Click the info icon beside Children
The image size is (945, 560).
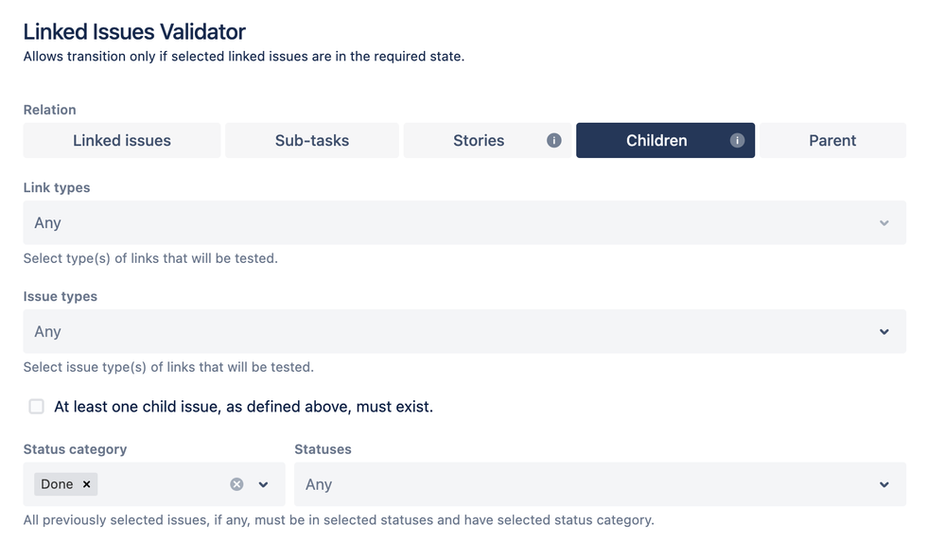click(737, 140)
